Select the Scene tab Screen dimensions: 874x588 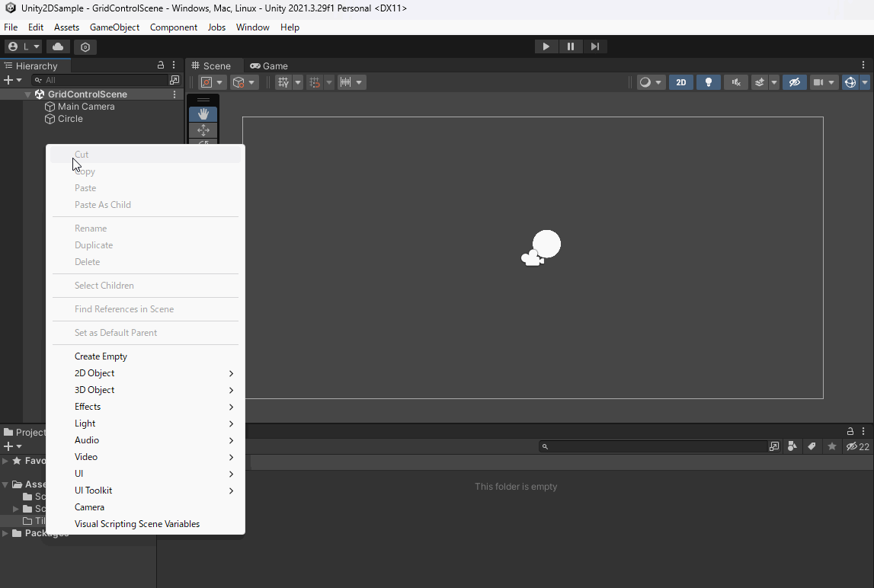pyautogui.click(x=212, y=66)
